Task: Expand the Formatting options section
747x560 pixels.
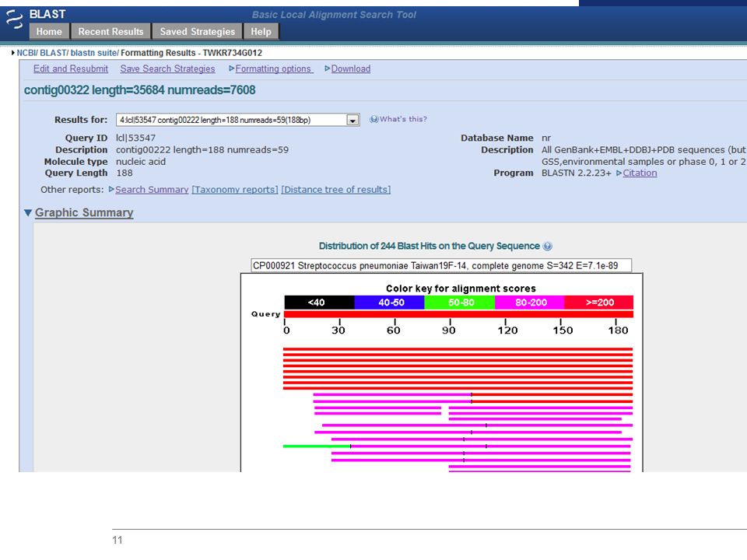Action: click(273, 68)
